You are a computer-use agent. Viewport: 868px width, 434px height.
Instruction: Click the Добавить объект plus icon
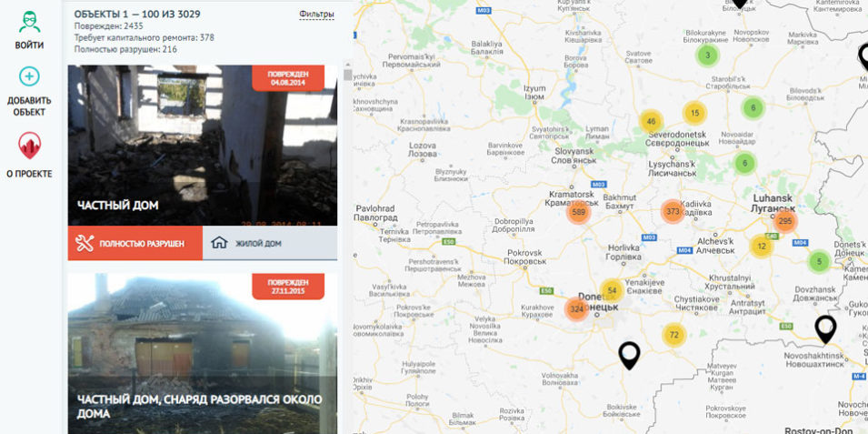(29, 76)
